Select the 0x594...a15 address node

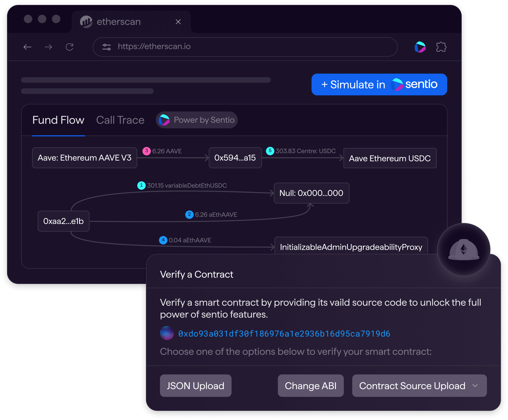(x=235, y=158)
